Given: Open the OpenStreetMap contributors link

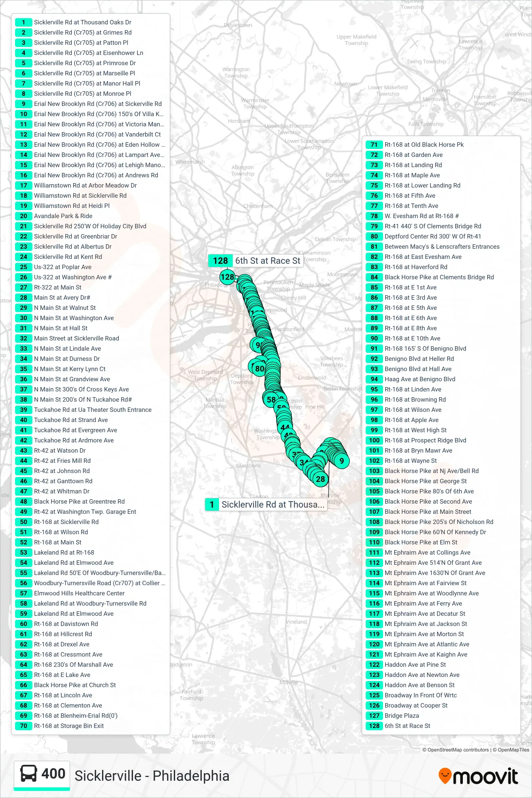Looking at the screenshot, I should (x=455, y=750).
